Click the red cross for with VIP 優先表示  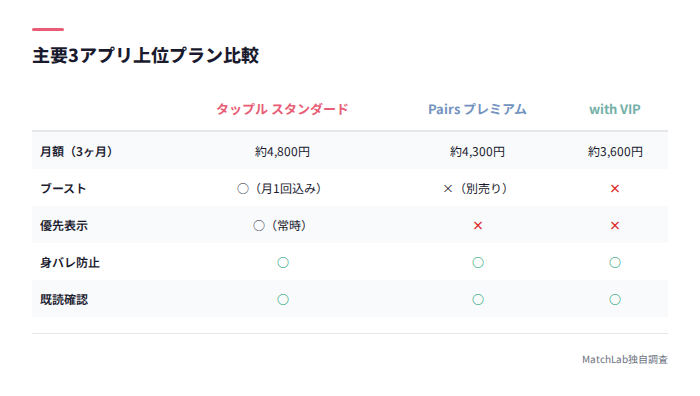pos(615,226)
